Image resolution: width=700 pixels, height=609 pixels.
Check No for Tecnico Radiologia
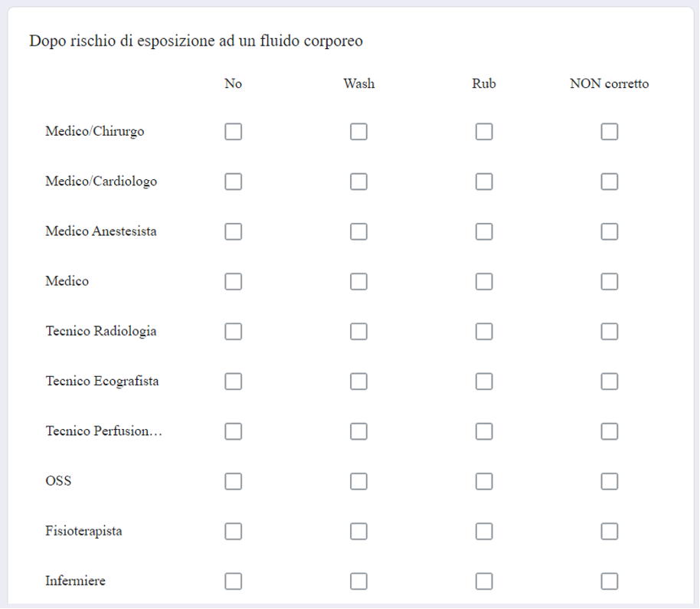pos(233,332)
